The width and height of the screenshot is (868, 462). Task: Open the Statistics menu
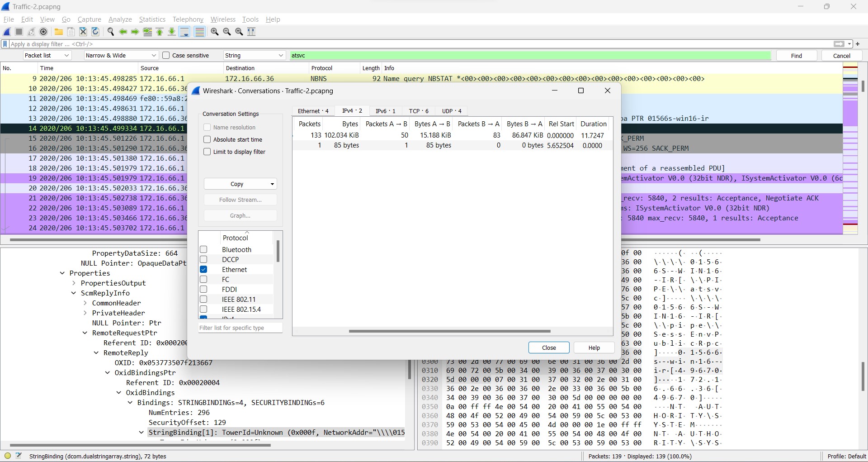click(152, 19)
